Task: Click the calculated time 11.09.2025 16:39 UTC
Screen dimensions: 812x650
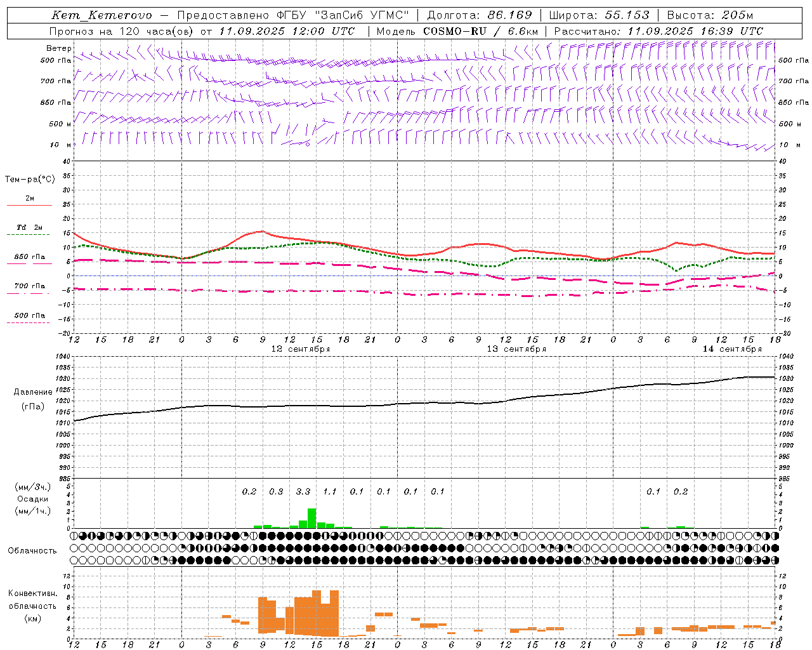Action: click(695, 31)
